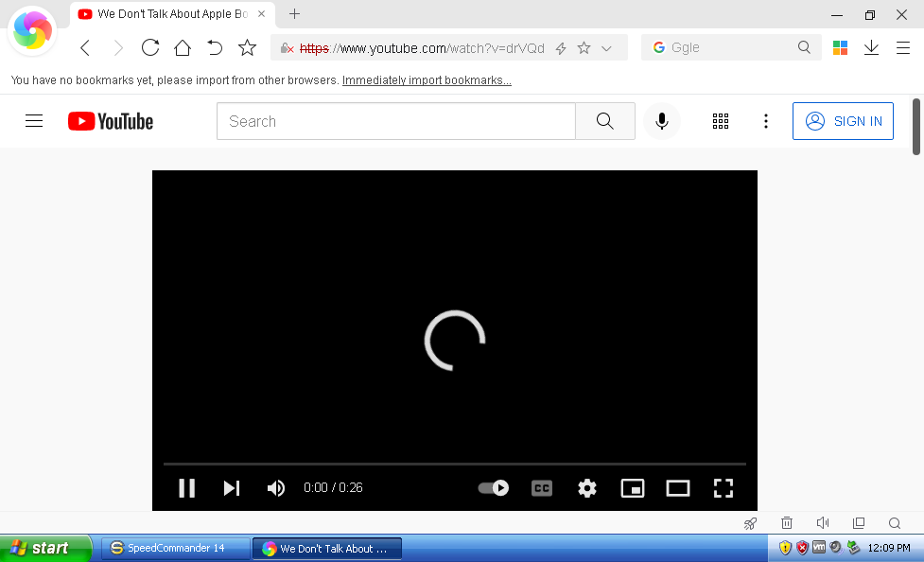Click the 360 browser logo avatar
Image resolution: width=924 pixels, height=562 pixels.
tap(32, 30)
